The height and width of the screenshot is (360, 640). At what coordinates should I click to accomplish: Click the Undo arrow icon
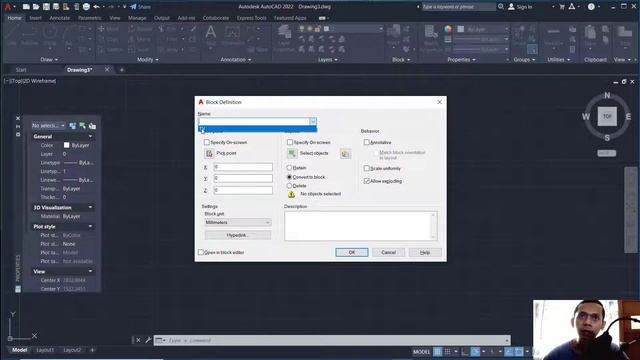click(96, 7)
